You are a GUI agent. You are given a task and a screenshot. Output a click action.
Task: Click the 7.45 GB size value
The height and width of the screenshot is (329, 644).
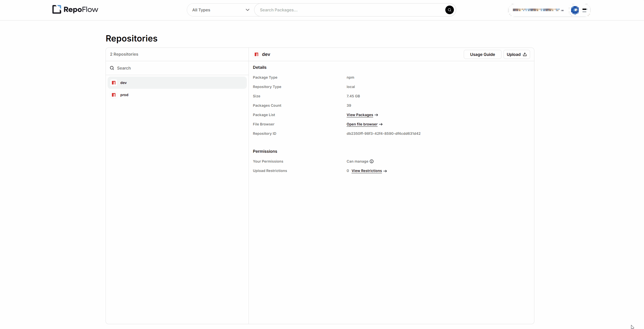(353, 96)
